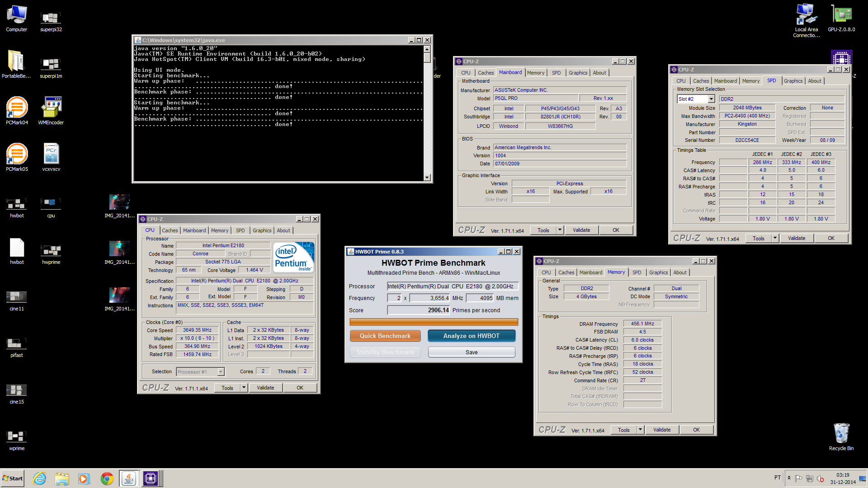This screenshot has height=488, width=868.
Task: Click the network icon in system tray
Action: [x=810, y=479]
